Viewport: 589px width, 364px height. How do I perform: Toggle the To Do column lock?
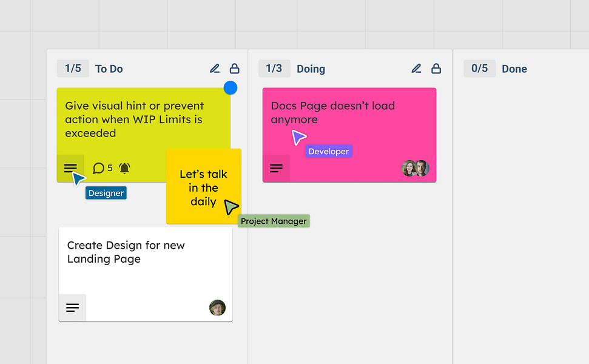[234, 69]
